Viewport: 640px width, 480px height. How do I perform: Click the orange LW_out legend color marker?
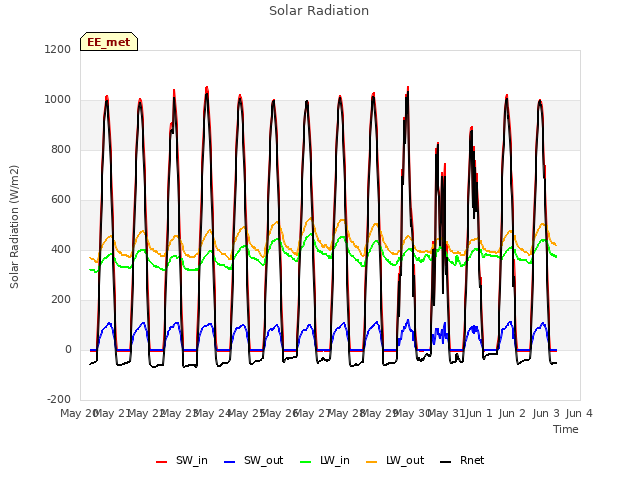(372, 462)
